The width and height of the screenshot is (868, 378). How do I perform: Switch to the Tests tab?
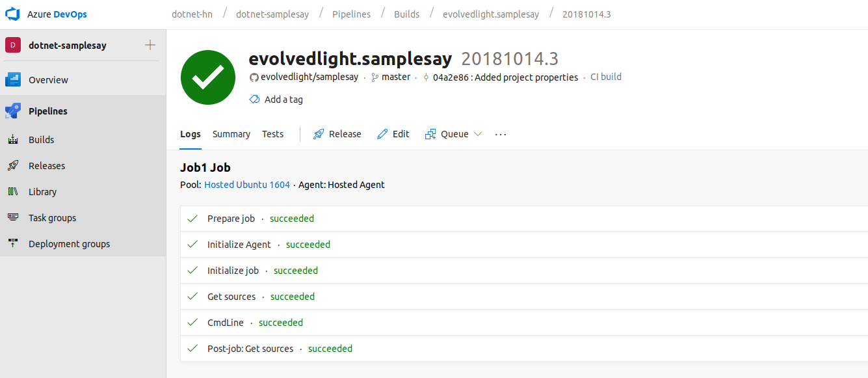[x=272, y=134]
